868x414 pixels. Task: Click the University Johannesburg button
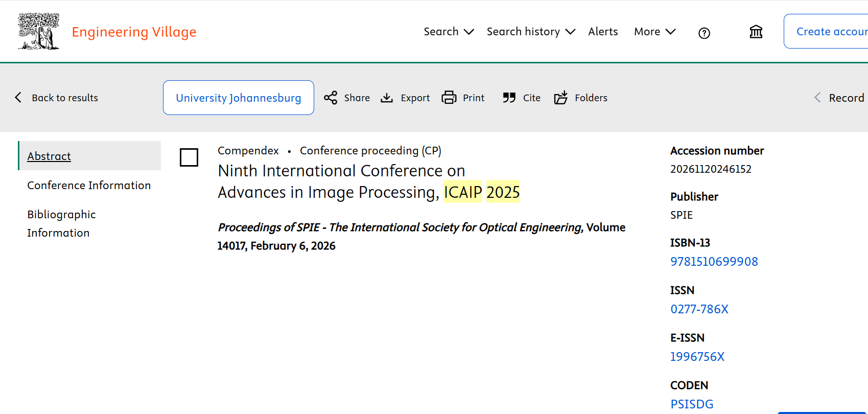239,98
